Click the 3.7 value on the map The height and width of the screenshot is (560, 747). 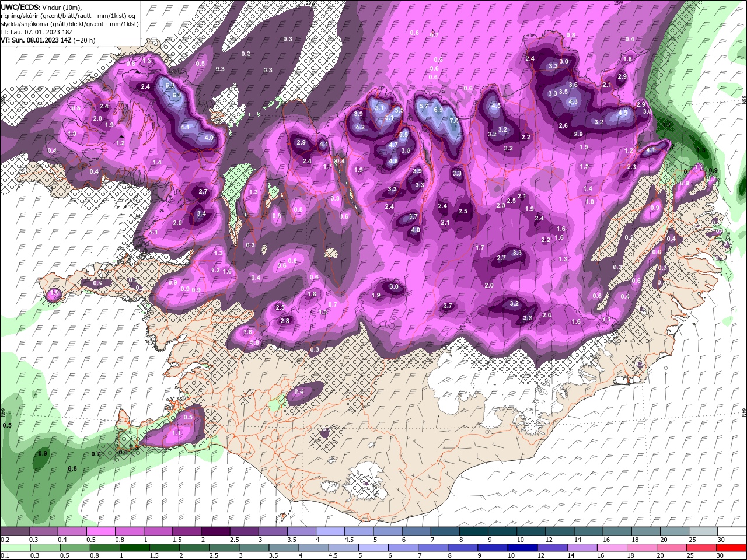point(413,216)
